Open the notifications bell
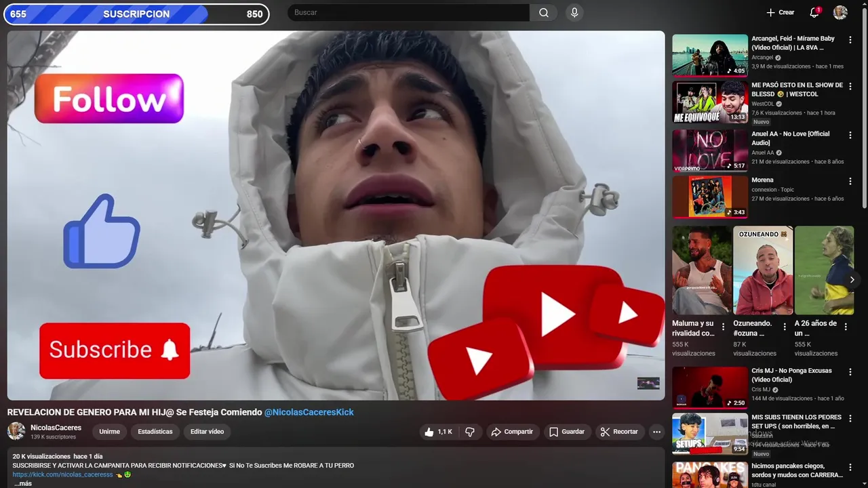868x488 pixels. pos(814,13)
